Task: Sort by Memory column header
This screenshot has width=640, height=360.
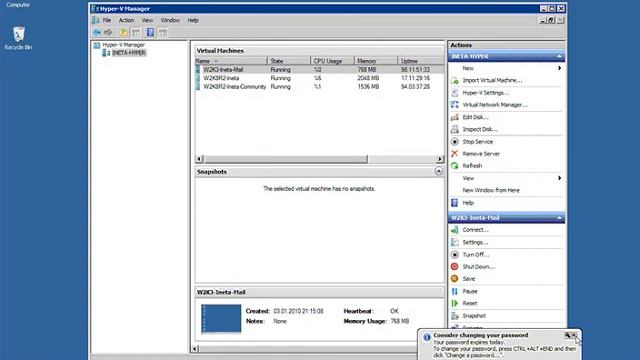Action: point(376,61)
